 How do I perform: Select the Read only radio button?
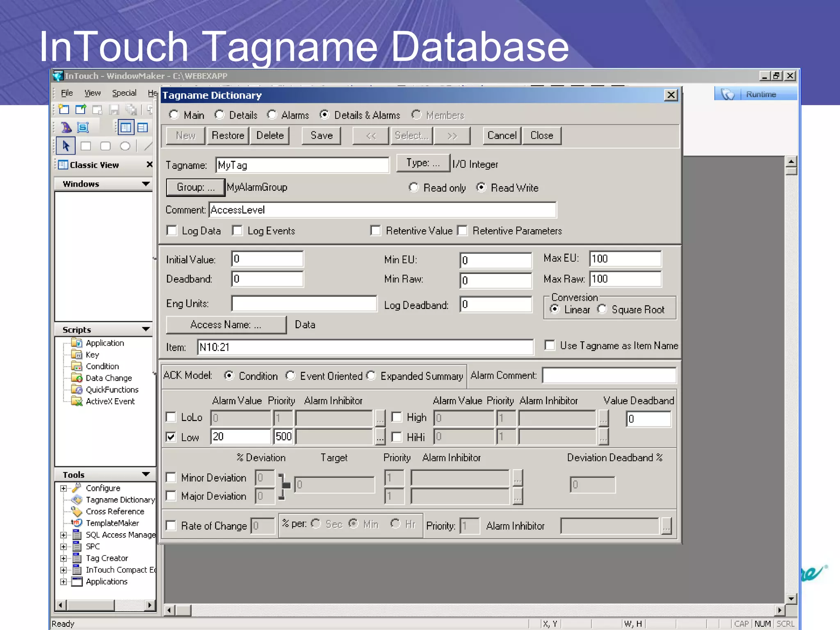(x=414, y=187)
